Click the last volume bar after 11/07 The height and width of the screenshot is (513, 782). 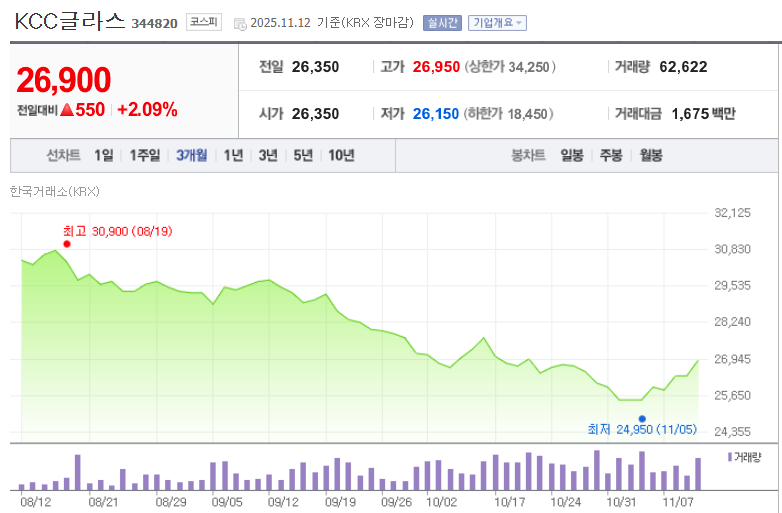coord(698,474)
